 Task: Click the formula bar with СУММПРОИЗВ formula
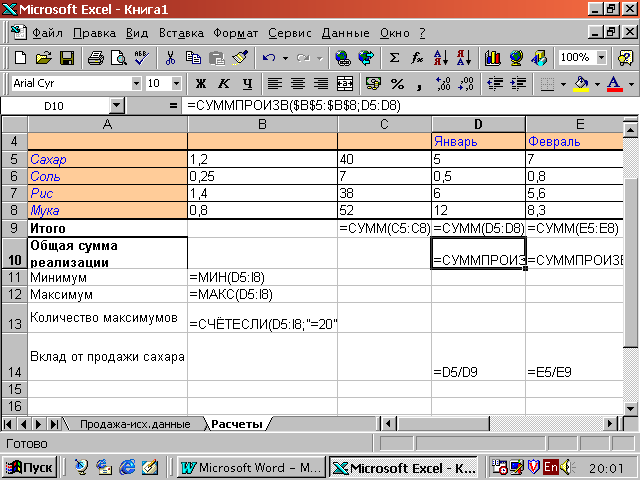[x=412, y=106]
